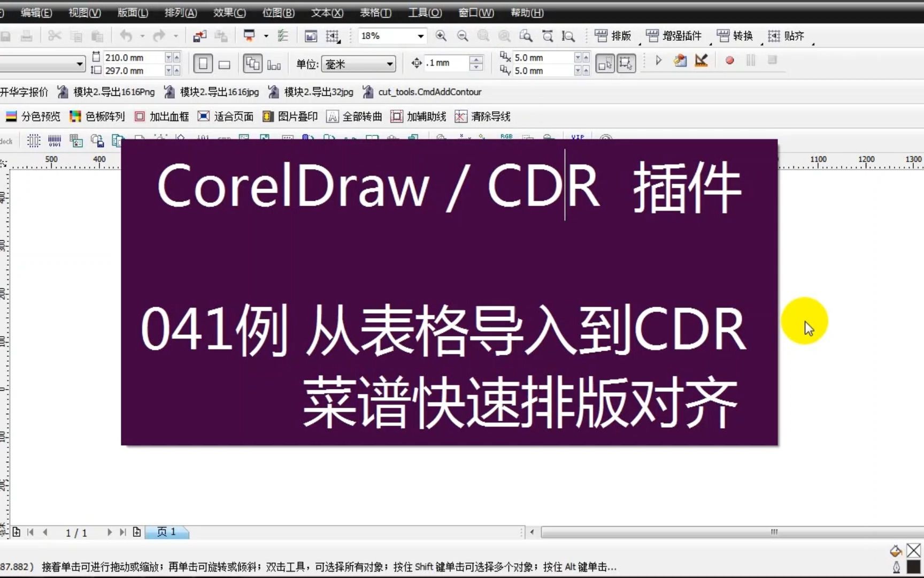Open the 效果(C) menu

point(229,12)
